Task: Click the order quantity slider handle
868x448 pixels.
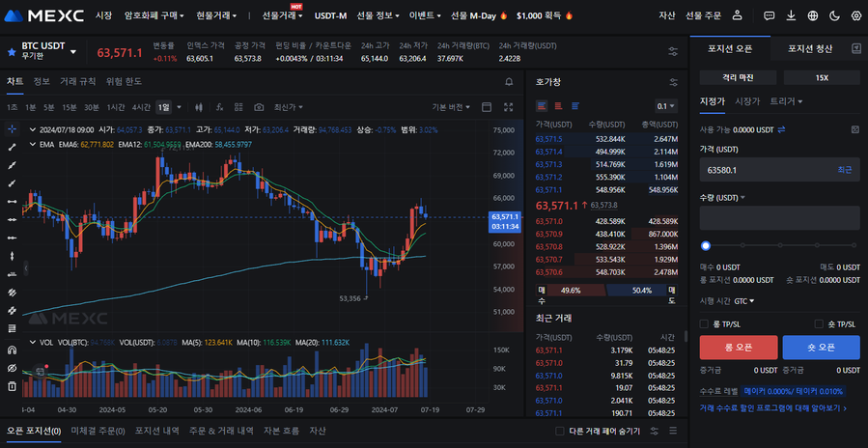Action: (705, 245)
